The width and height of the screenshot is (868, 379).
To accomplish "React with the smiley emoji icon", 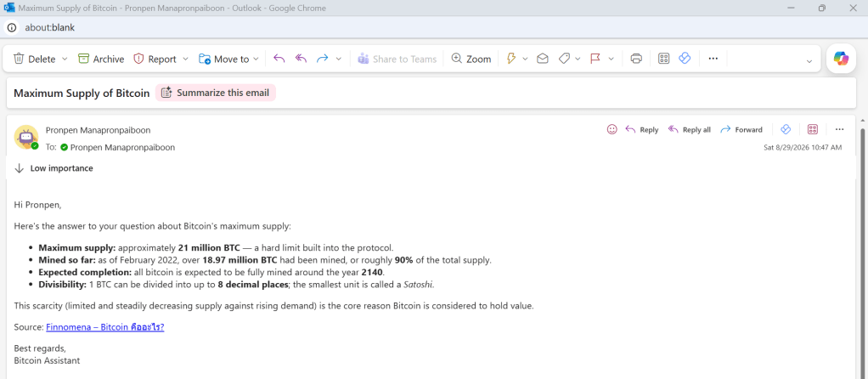I will tap(612, 129).
